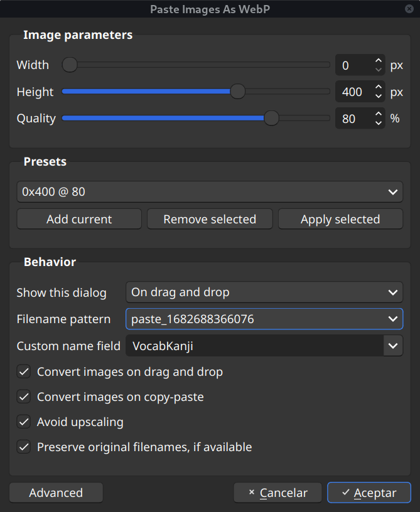This screenshot has height=512, width=420.
Task: Toggle Convert images on drag and drop
Action: [24, 372]
